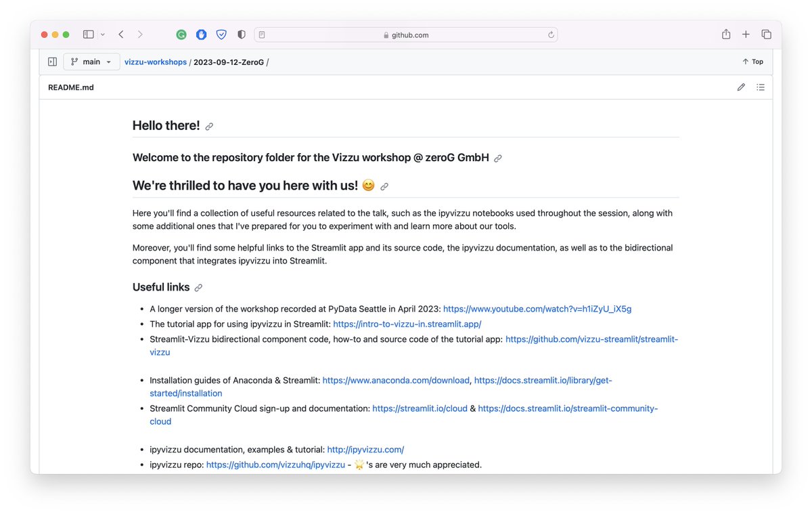Screen dimensions: 812x514
Task: Reload the page with the refresh icon
Action: (551, 35)
